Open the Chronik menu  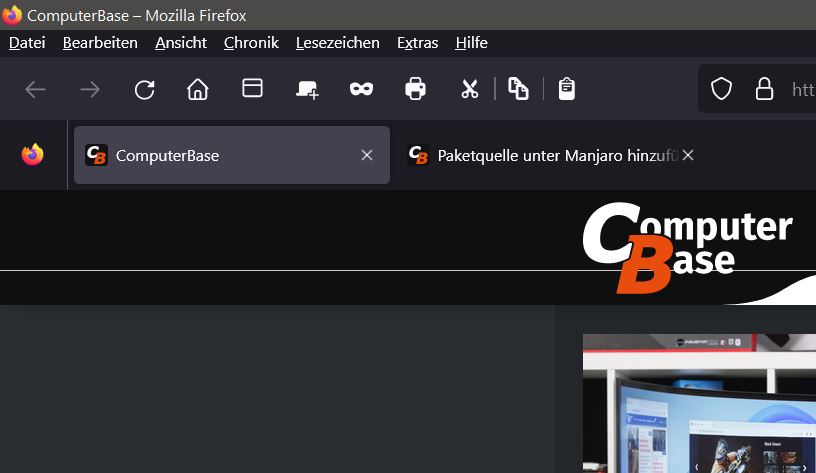tap(251, 43)
